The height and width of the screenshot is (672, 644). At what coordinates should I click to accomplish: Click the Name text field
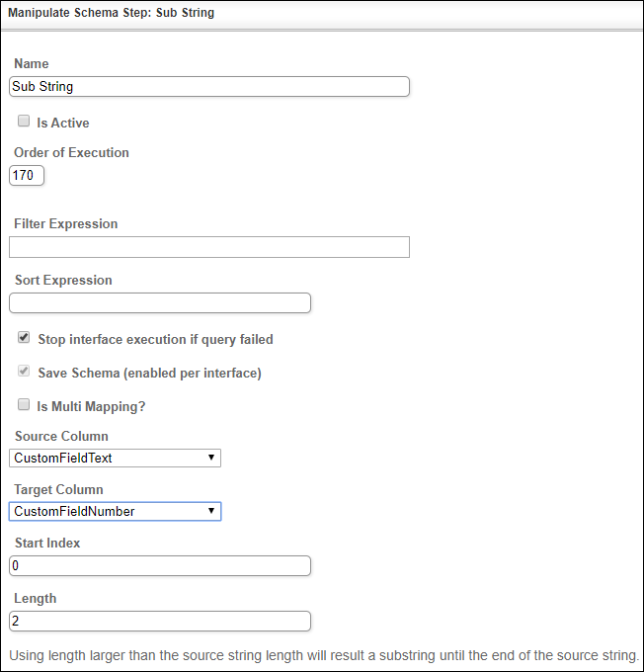(208, 87)
